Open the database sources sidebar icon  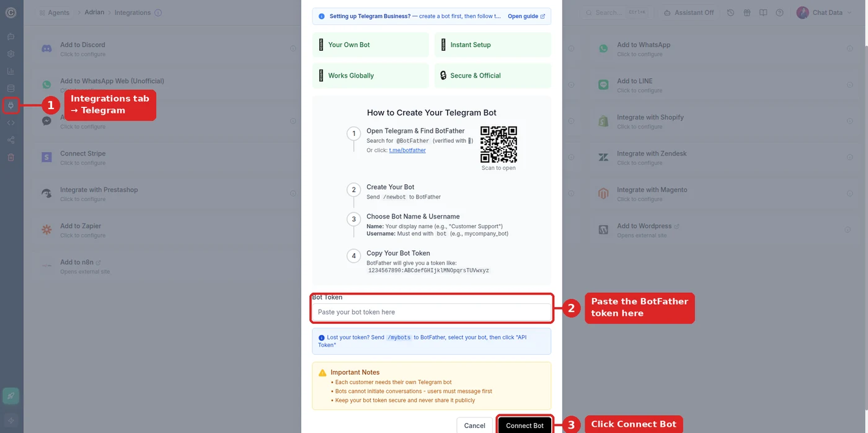pyautogui.click(x=11, y=88)
